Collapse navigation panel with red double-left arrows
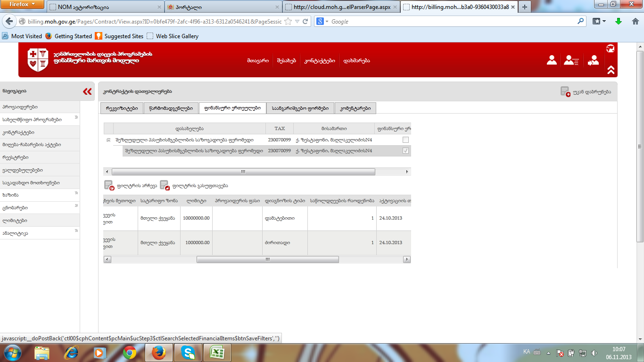Image resolution: width=644 pixels, height=362 pixels. [87, 91]
